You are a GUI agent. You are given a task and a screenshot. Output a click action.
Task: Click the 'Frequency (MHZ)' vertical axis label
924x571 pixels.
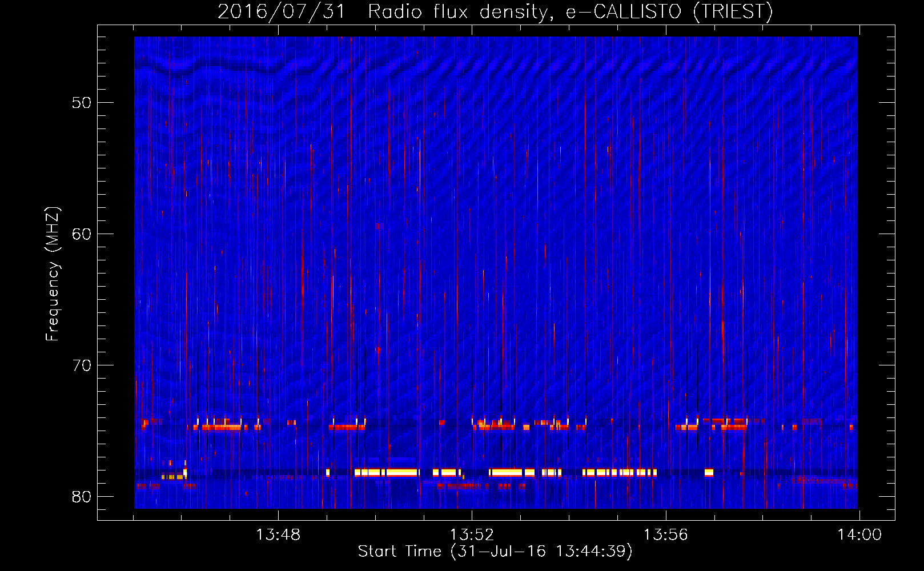click(52, 274)
